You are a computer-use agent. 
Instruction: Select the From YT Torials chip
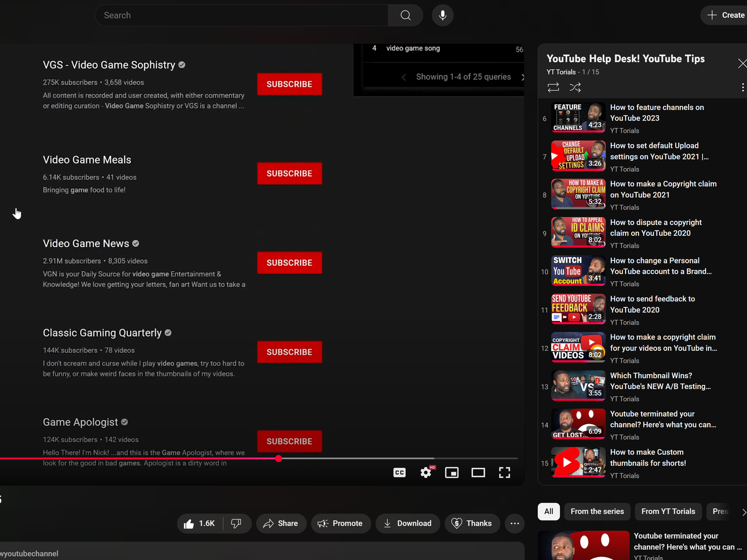pos(668,511)
